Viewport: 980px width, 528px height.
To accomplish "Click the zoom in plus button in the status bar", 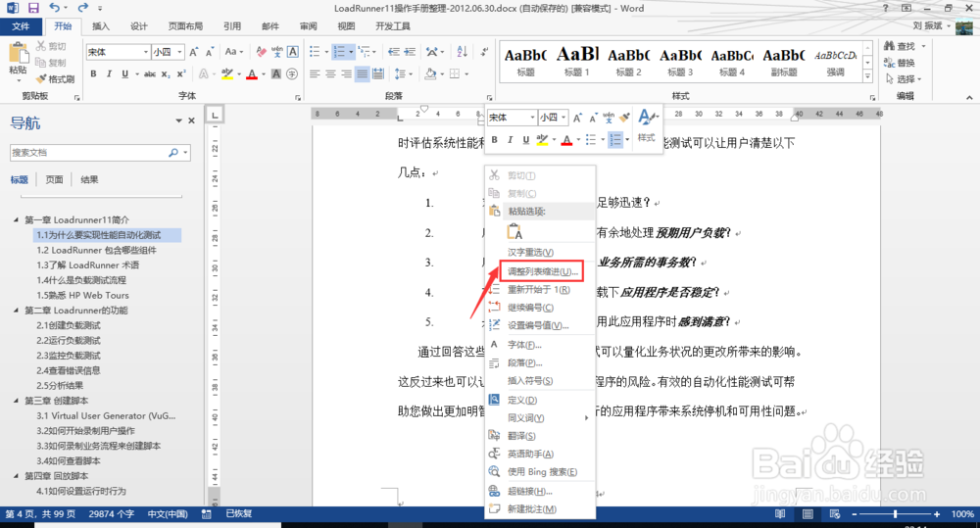I will pos(936,514).
